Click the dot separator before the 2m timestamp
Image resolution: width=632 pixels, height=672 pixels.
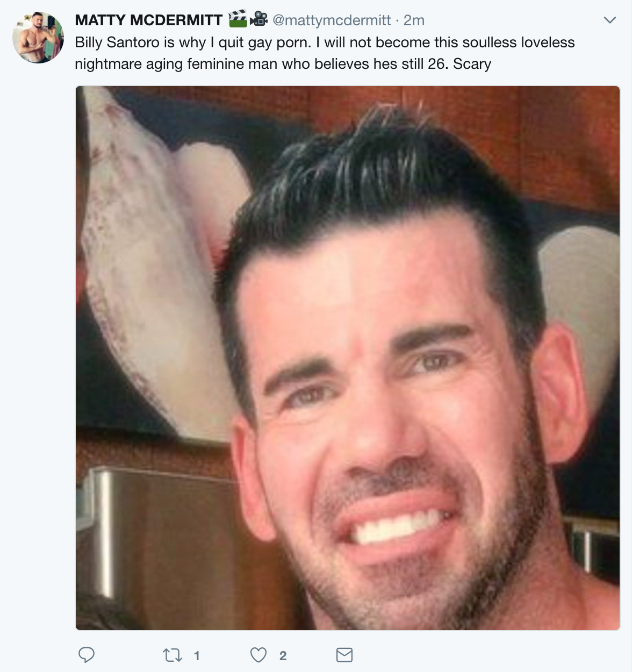tap(397, 20)
